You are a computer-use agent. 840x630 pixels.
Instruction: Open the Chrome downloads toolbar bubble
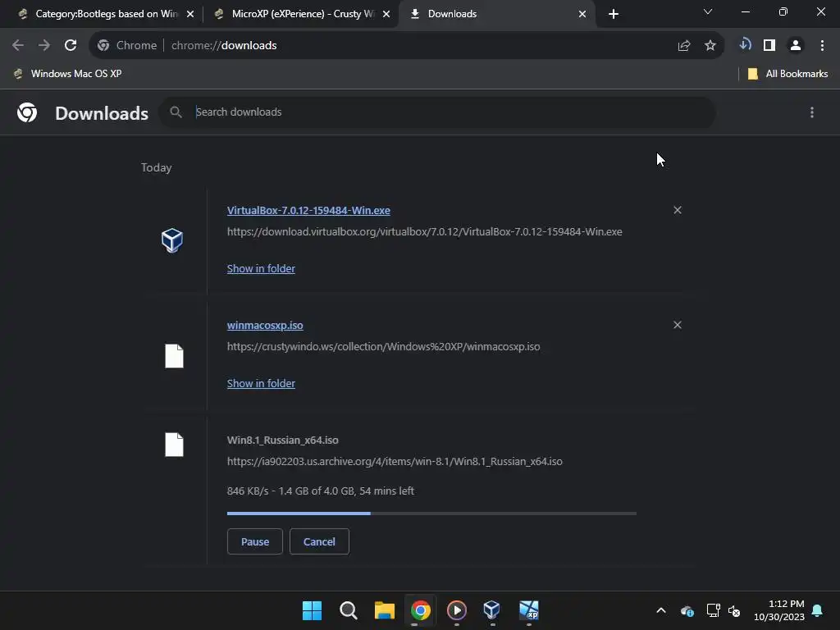click(x=745, y=44)
